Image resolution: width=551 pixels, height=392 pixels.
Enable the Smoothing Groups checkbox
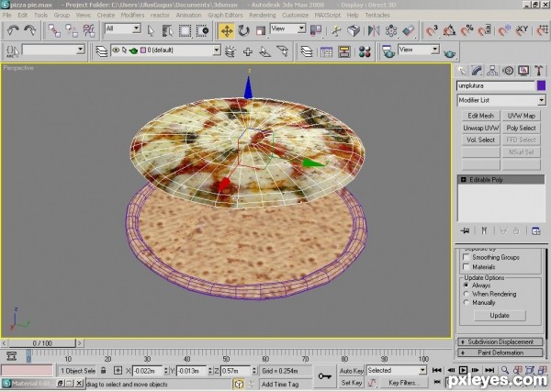point(467,257)
